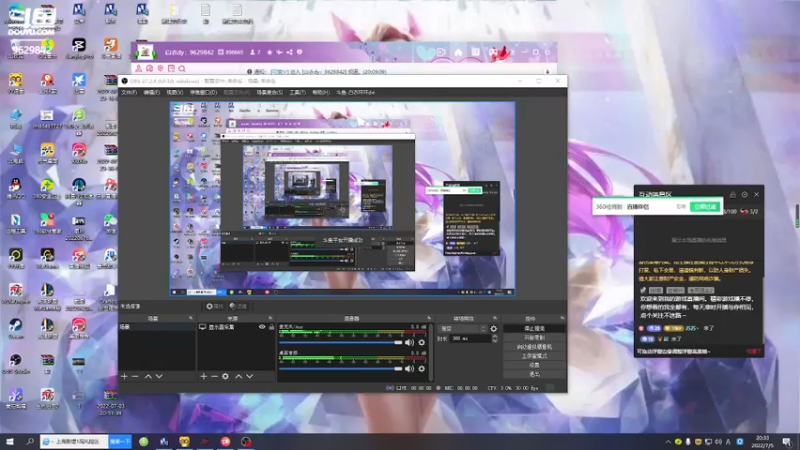Click Exit button in OBS Controls
Viewport: 800px width, 450px height.
click(x=534, y=374)
